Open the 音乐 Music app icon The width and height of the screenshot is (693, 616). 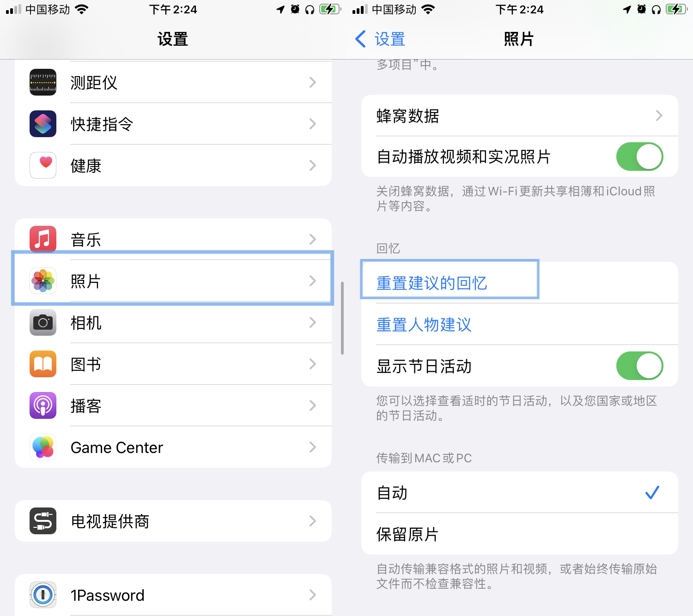(43, 239)
